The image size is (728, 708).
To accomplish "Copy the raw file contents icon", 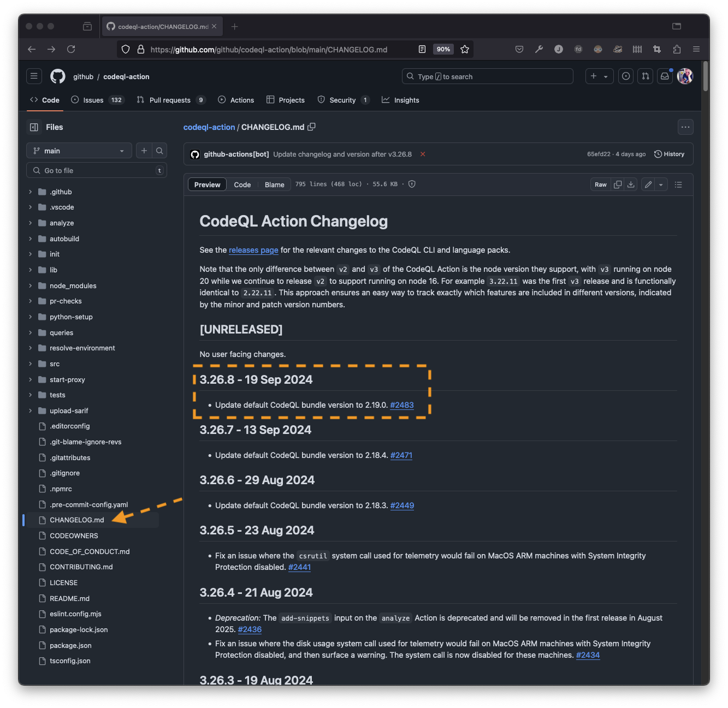I will point(618,185).
